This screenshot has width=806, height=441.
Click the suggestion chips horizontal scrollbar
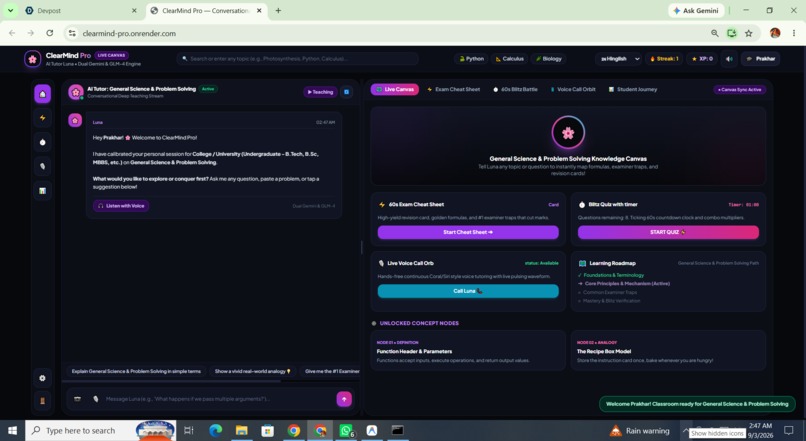click(172, 381)
